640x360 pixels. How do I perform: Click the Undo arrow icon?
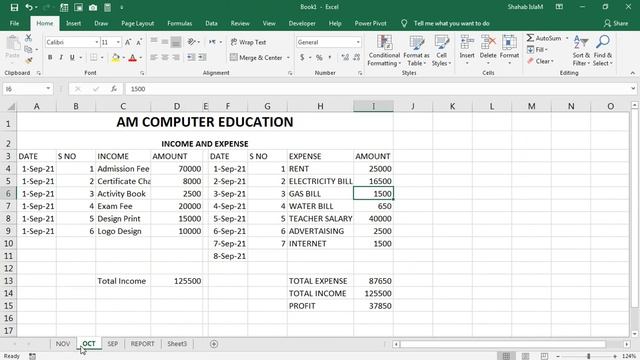29,7
